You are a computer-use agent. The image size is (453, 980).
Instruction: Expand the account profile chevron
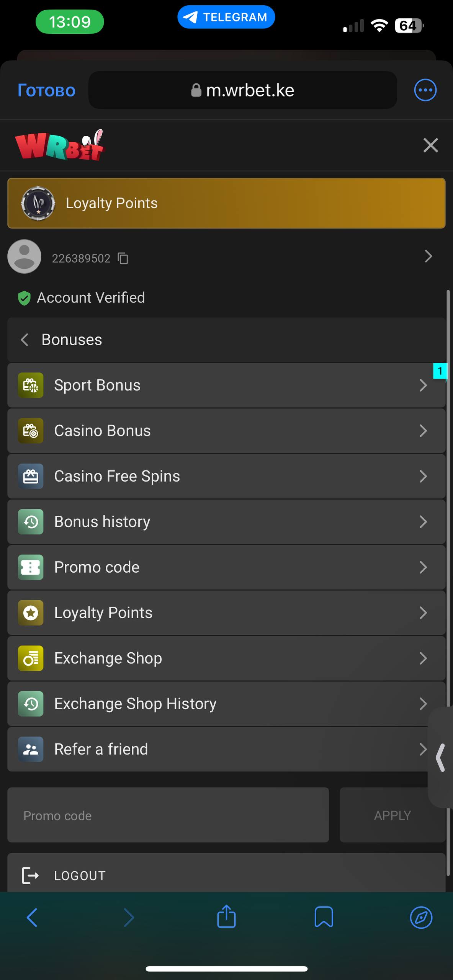coord(428,256)
